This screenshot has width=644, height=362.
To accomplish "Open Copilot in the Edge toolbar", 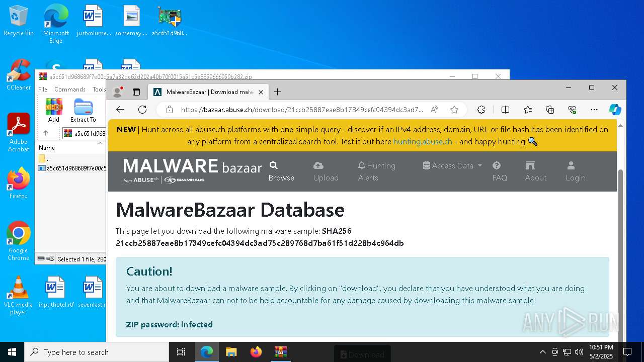I will click(615, 110).
